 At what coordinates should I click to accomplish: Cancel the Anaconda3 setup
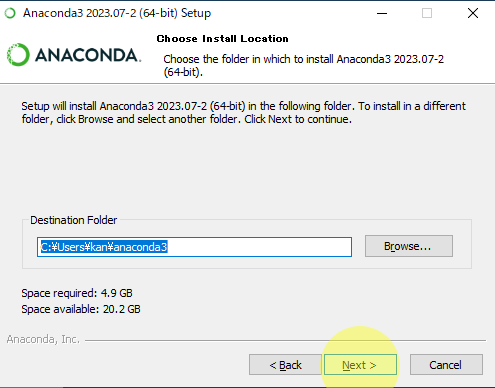pos(446,365)
